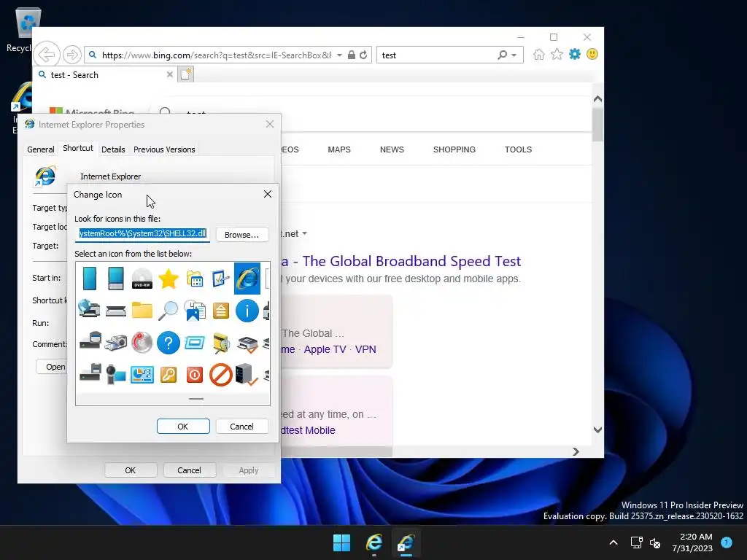747x560 pixels.
Task: Select the network printer with globe icon
Action: 89,309
